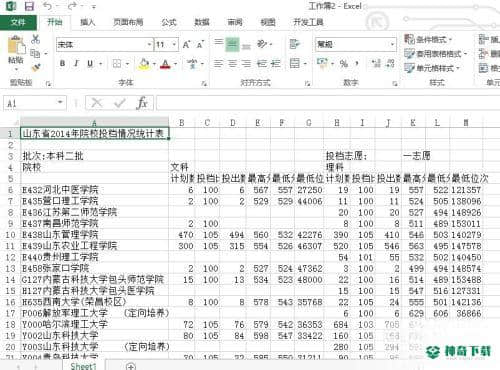Image resolution: width=500 pixels, height=370 pixels.
Task: Click the Wrap Text icon
Action: [x=294, y=44]
